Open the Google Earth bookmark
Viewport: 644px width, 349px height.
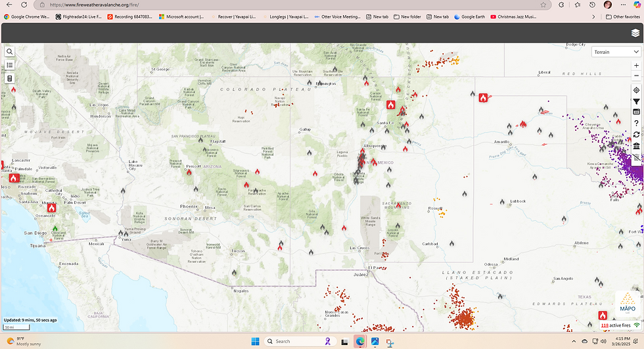pyautogui.click(x=469, y=17)
